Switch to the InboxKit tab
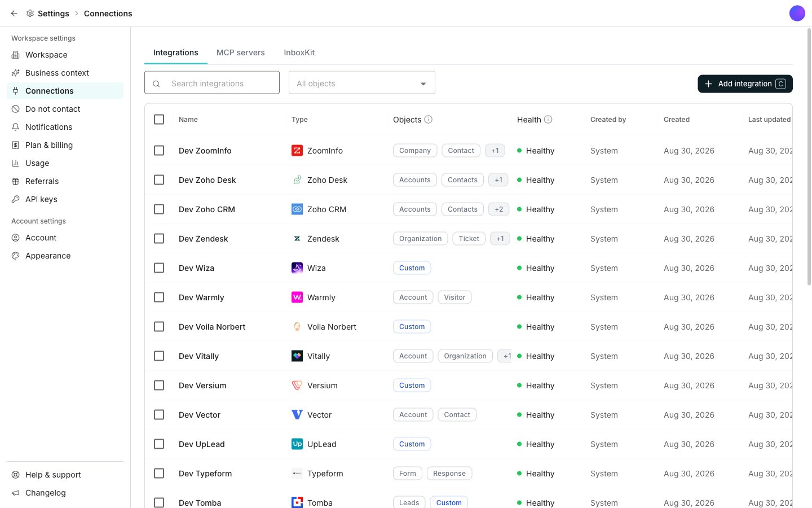 [x=299, y=52]
